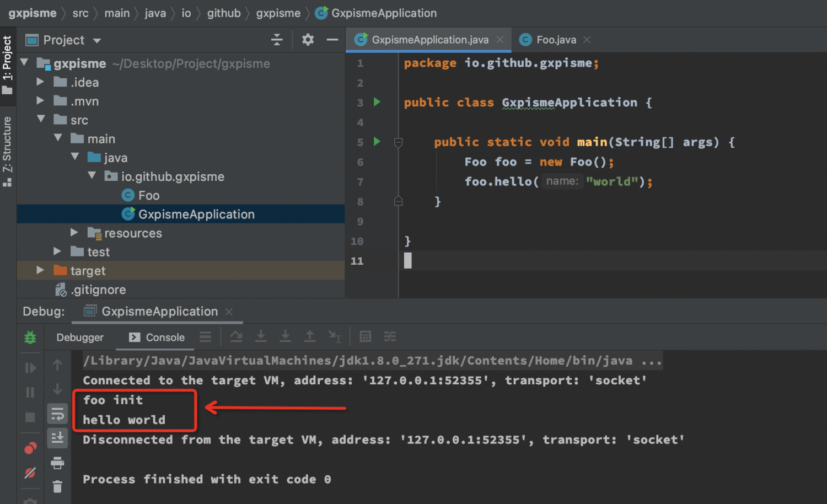Switch to the Foo.java editor tab
This screenshot has width=827, height=504.
coord(556,40)
